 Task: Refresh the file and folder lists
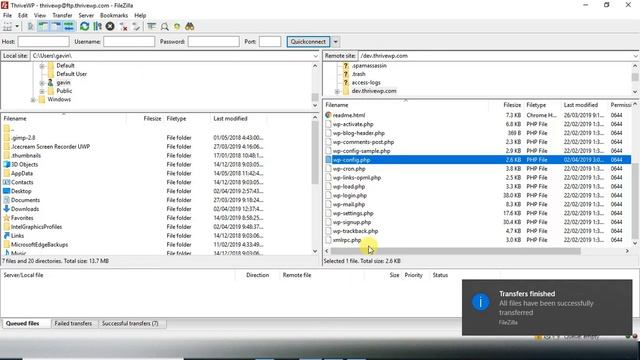[84, 27]
